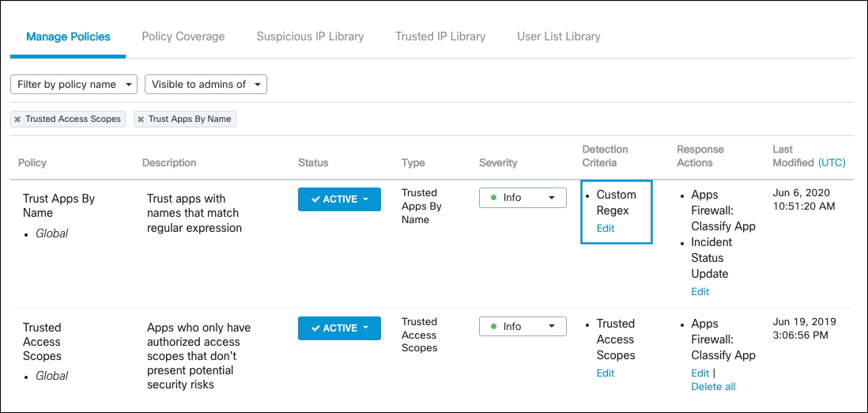Open the Suspicious IP Library tab
The height and width of the screenshot is (413, 868).
(310, 36)
